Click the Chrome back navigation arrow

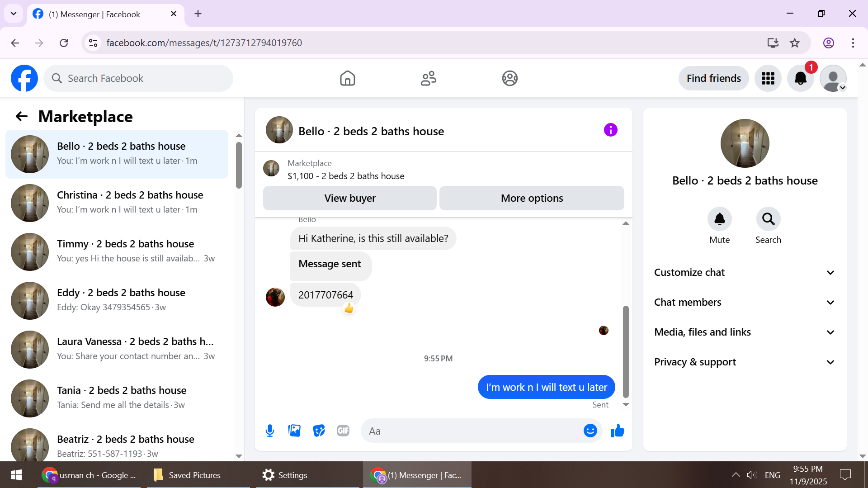pos(15,43)
